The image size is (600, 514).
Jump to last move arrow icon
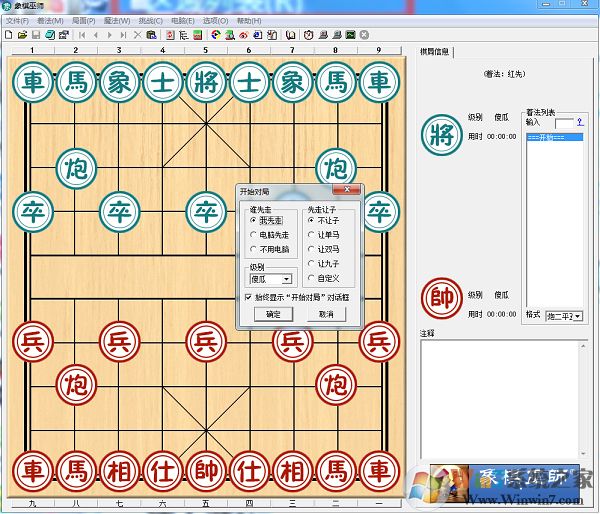[123, 35]
